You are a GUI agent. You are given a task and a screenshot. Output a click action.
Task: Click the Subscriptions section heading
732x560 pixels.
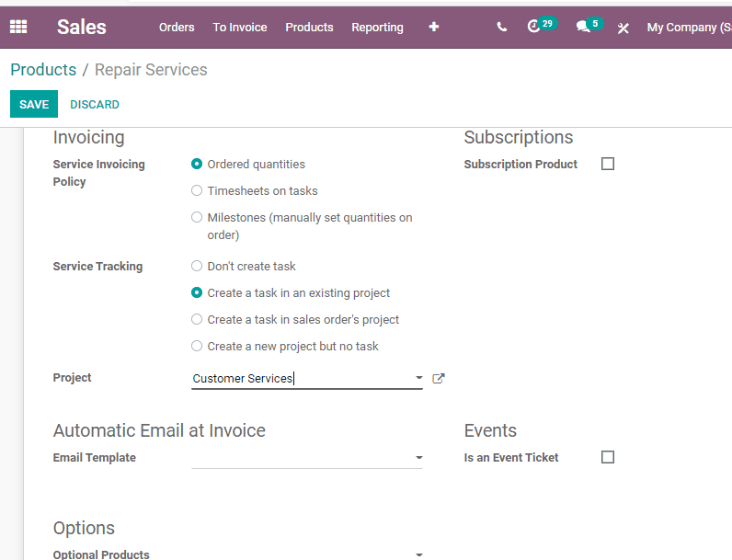point(518,137)
